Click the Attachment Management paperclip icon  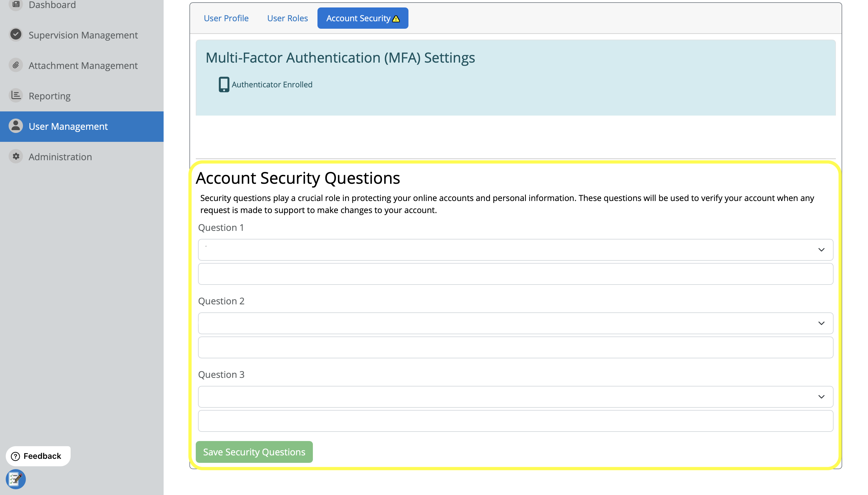(x=15, y=65)
